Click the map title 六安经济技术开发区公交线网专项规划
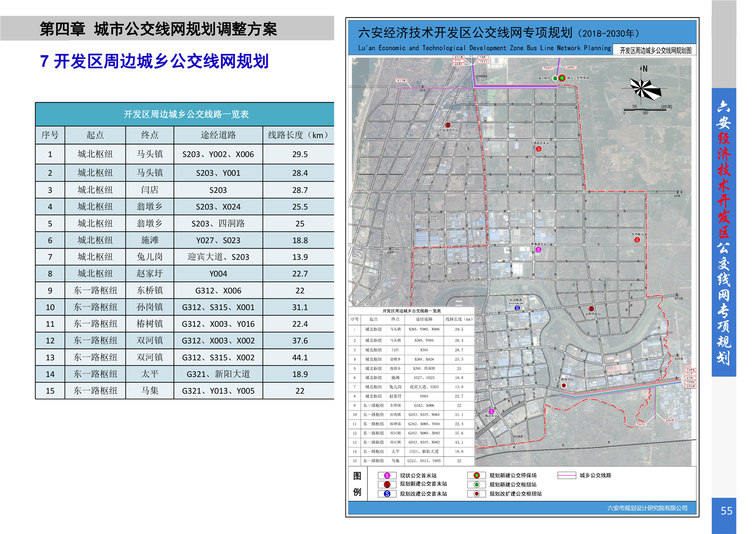Screen dimensions: 756x534 tap(465, 33)
